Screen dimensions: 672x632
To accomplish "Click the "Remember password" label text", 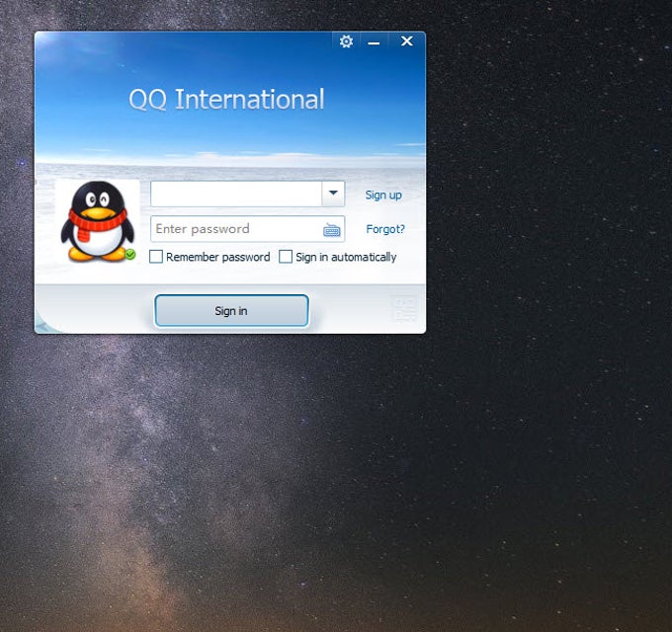I will point(217,257).
